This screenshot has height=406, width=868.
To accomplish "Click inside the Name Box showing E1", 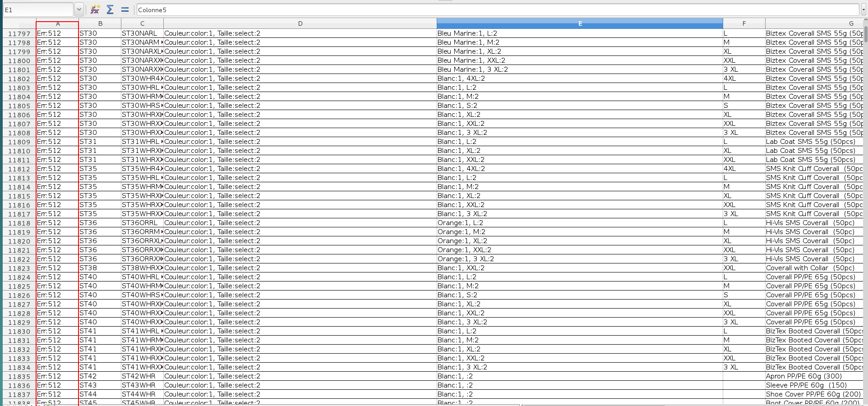I will [x=38, y=9].
